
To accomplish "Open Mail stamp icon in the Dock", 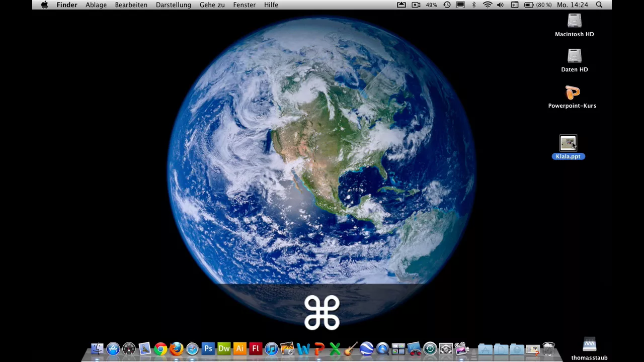I will click(145, 348).
